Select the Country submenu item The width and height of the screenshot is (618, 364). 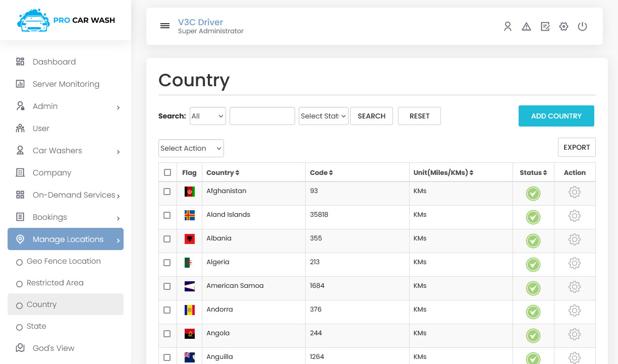(x=66, y=305)
